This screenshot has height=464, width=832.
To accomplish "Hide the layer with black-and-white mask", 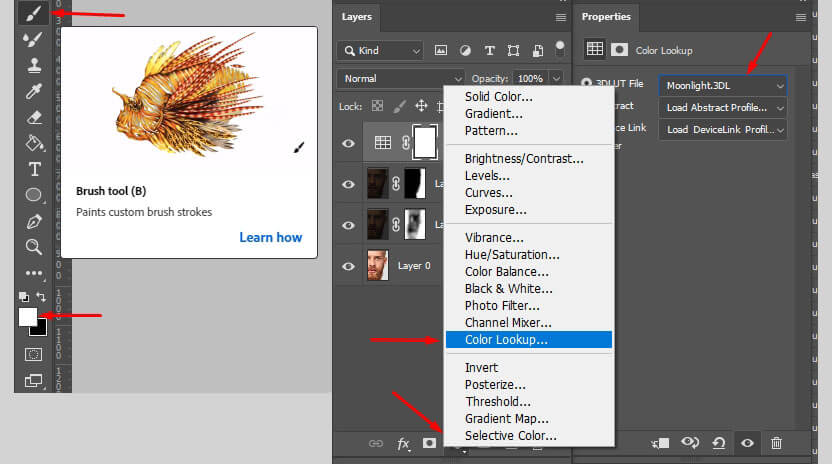I will (348, 184).
